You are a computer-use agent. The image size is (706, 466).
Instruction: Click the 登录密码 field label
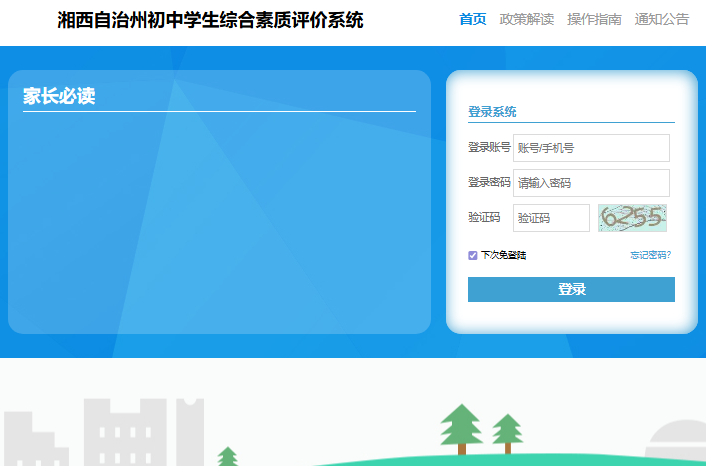point(489,183)
